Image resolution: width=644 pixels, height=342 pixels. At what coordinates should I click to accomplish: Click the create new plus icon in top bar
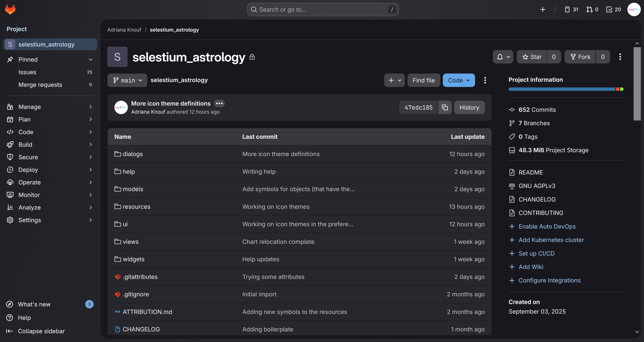point(543,9)
